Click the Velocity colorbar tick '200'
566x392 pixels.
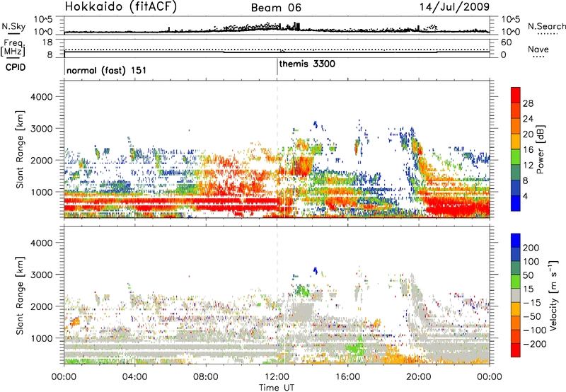(x=531, y=248)
